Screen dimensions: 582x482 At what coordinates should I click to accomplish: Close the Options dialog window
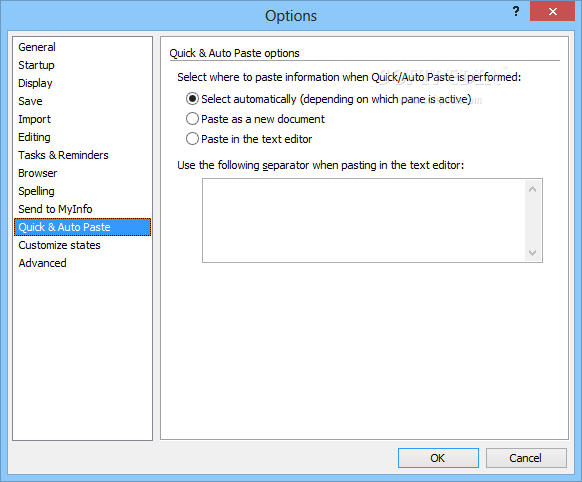click(552, 12)
